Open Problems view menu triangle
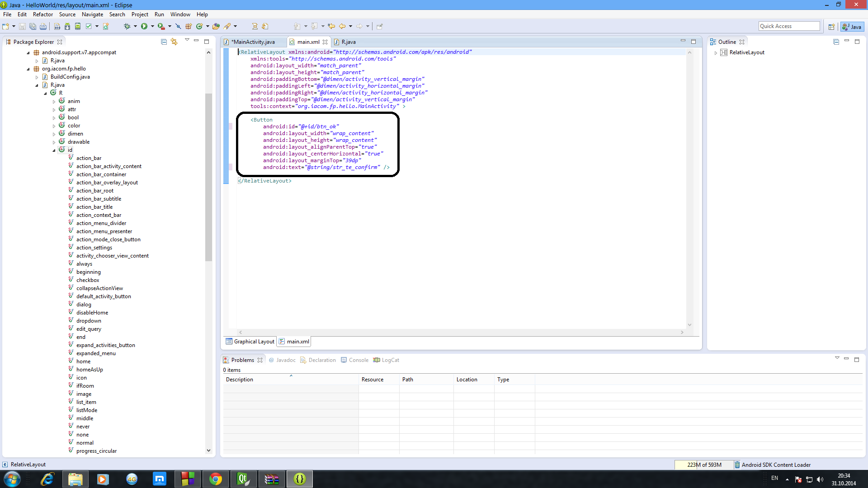This screenshot has height=488, width=868. pyautogui.click(x=837, y=358)
